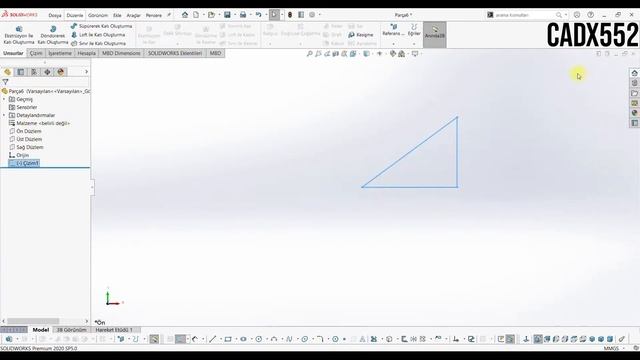The image size is (640, 360).
Task: Save the document with floppy icon
Action: point(227,15)
